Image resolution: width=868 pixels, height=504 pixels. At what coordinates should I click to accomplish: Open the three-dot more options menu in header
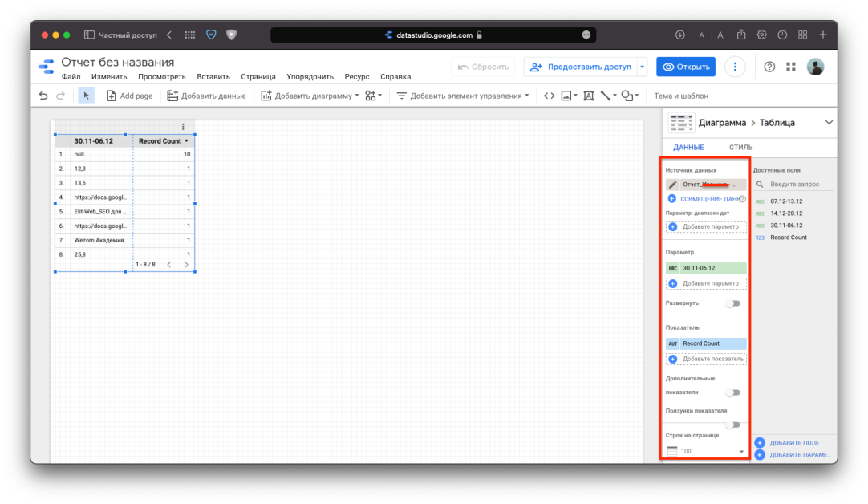[x=735, y=67]
